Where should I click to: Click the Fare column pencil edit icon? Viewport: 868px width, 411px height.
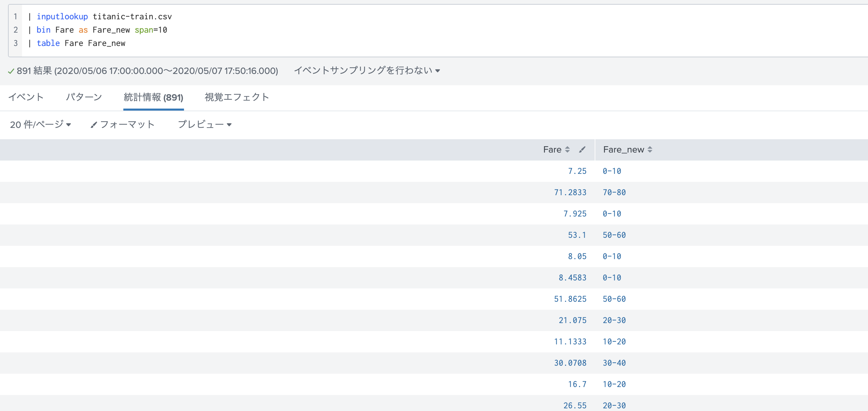pyautogui.click(x=582, y=150)
